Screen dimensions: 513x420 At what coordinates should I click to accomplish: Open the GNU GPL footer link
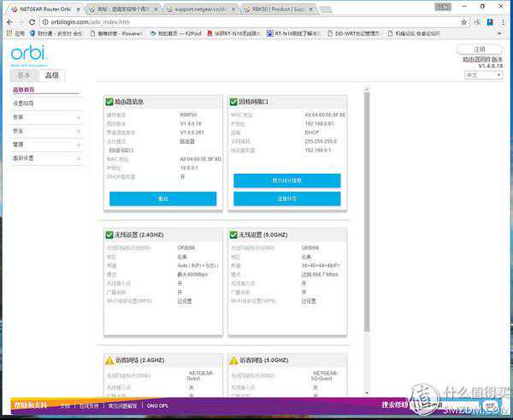[159, 405]
